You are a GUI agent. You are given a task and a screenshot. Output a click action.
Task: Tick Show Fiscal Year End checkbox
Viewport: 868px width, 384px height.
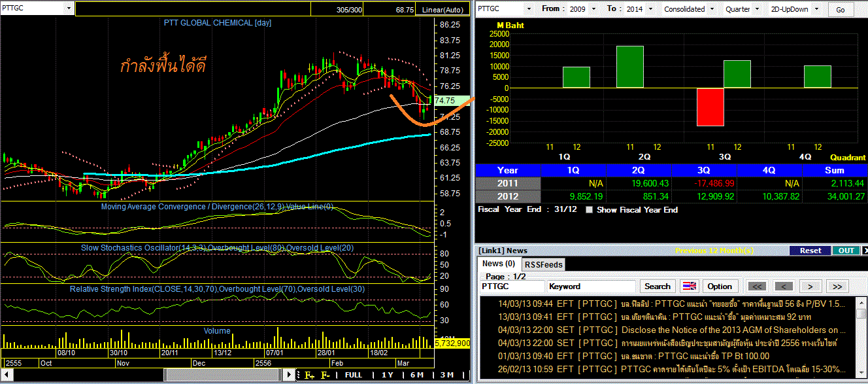[x=590, y=210]
